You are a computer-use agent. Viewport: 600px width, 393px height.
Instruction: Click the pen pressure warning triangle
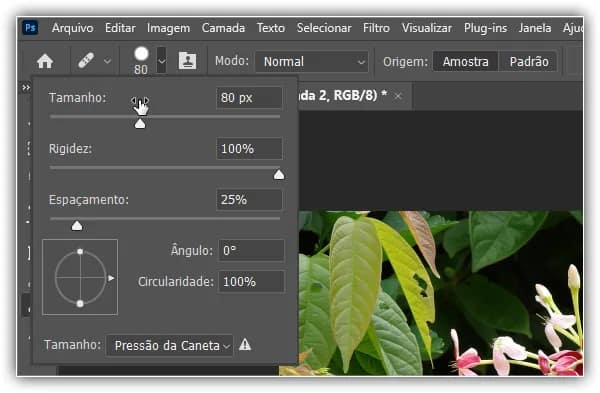pyautogui.click(x=245, y=345)
